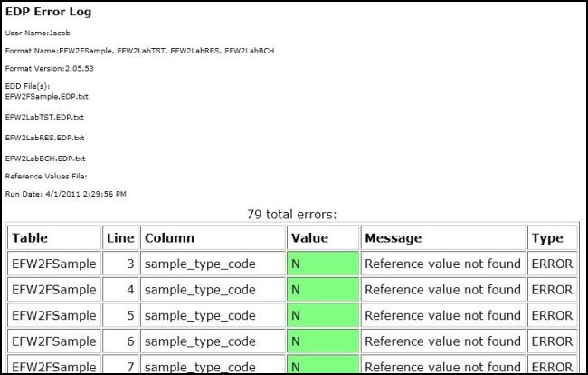Screen dimensions: 588x375
Task: Click the Line column header
Action: click(x=119, y=238)
